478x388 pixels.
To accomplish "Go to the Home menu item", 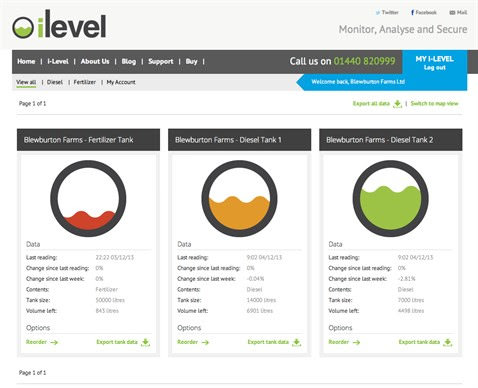I will tap(26, 61).
